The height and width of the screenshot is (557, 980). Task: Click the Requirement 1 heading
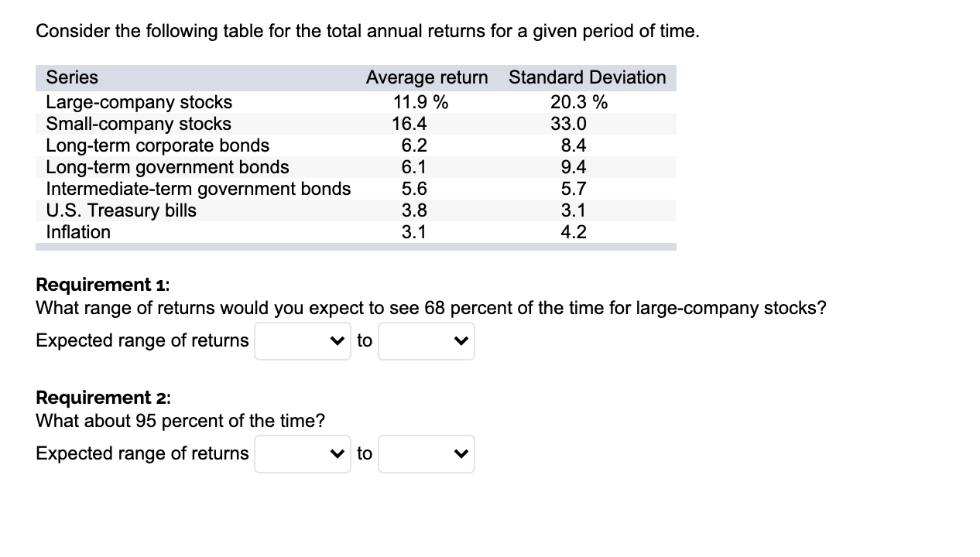101,285
